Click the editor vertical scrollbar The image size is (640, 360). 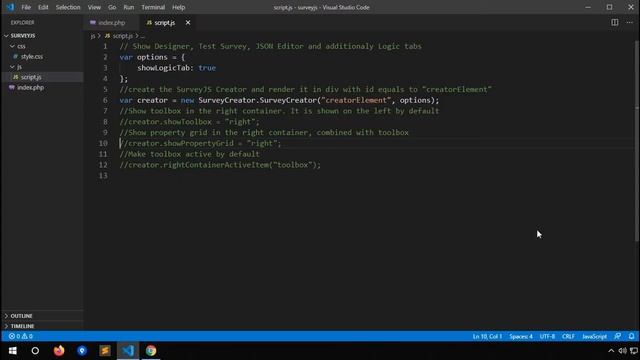[x=637, y=141]
